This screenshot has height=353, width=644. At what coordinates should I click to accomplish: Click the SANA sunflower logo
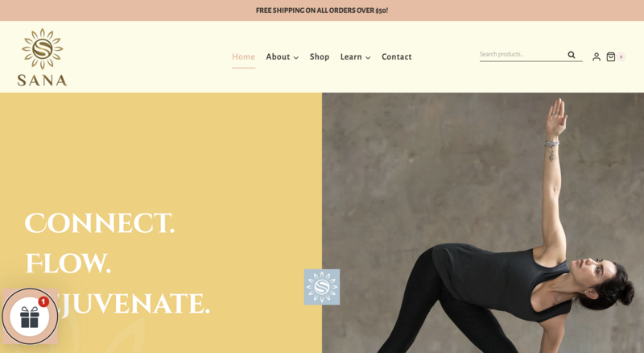tap(43, 56)
